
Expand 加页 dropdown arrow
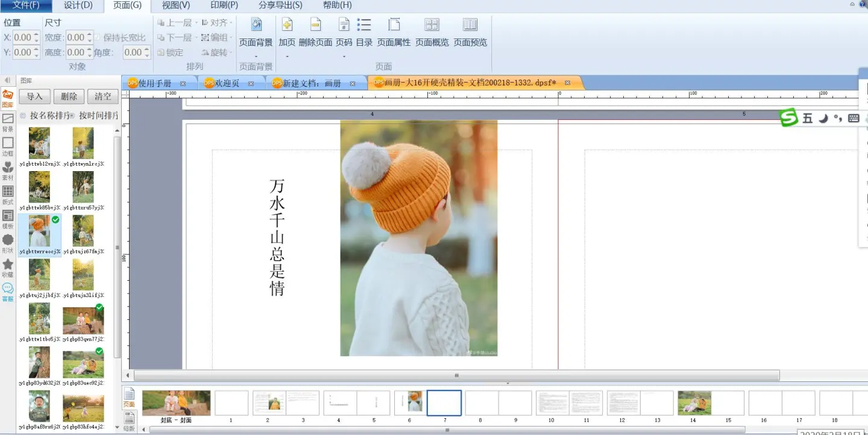pos(287,57)
